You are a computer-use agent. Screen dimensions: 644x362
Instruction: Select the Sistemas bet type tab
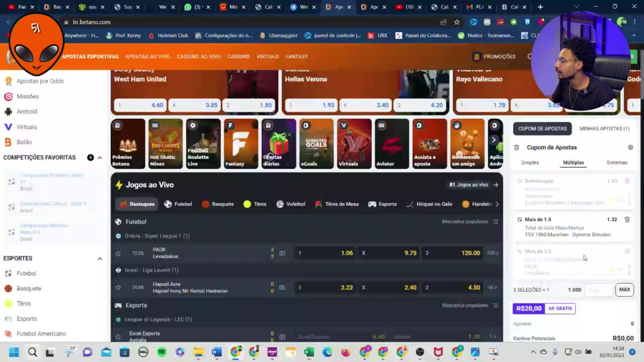[617, 162]
